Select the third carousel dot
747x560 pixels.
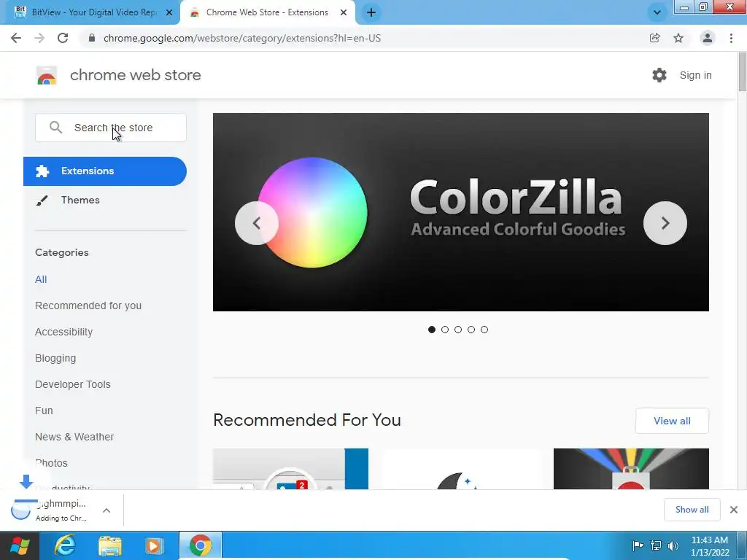pos(458,330)
